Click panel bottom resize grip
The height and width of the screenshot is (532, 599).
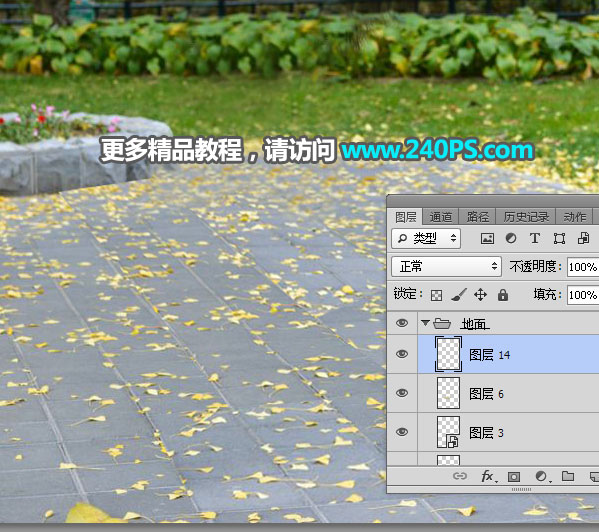coord(521,489)
